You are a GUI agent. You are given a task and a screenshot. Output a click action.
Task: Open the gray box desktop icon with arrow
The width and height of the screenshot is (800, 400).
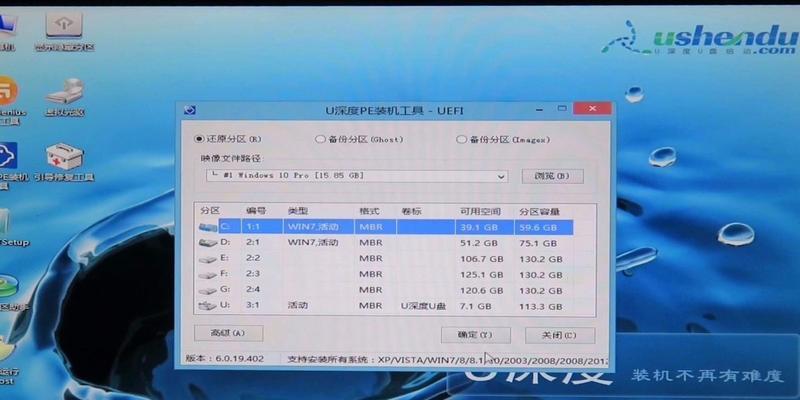point(64,25)
